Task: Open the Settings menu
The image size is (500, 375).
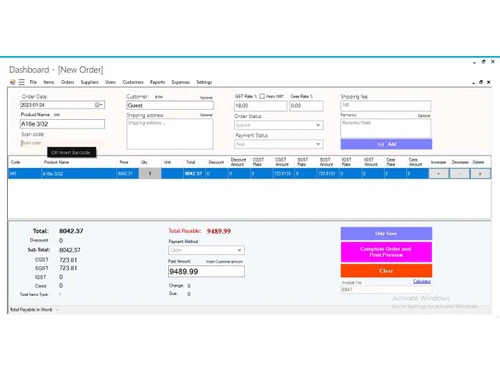Action: [204, 82]
